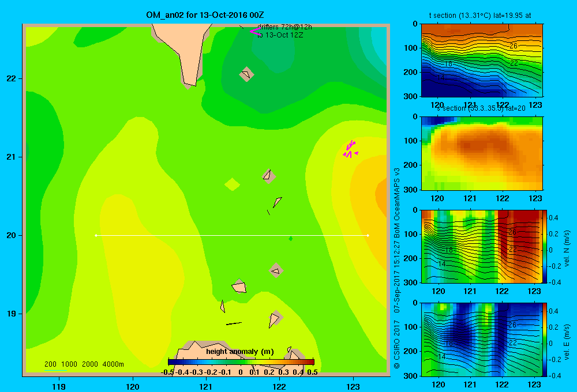Open the eastward velocity section panel
The width and height of the screenshot is (577, 392).
click(482, 339)
